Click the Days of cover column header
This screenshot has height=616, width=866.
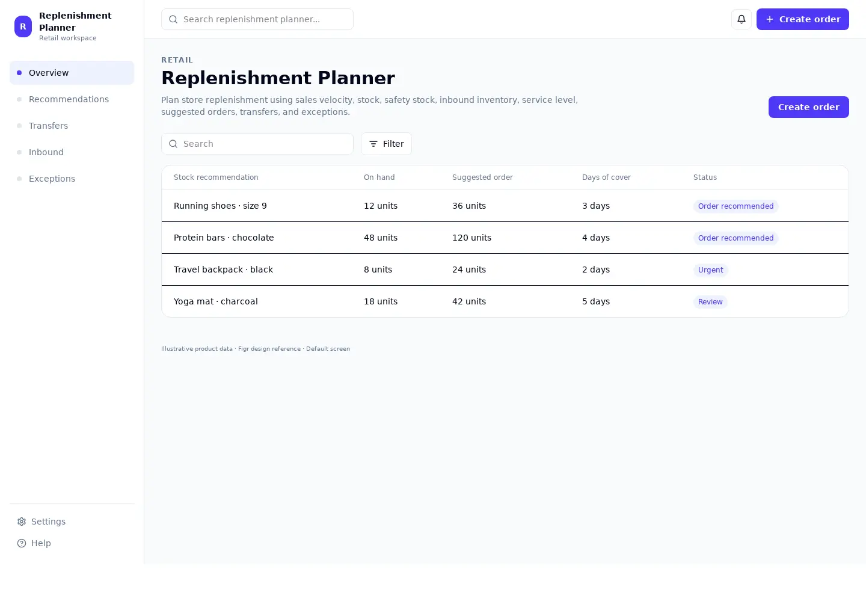606,177
